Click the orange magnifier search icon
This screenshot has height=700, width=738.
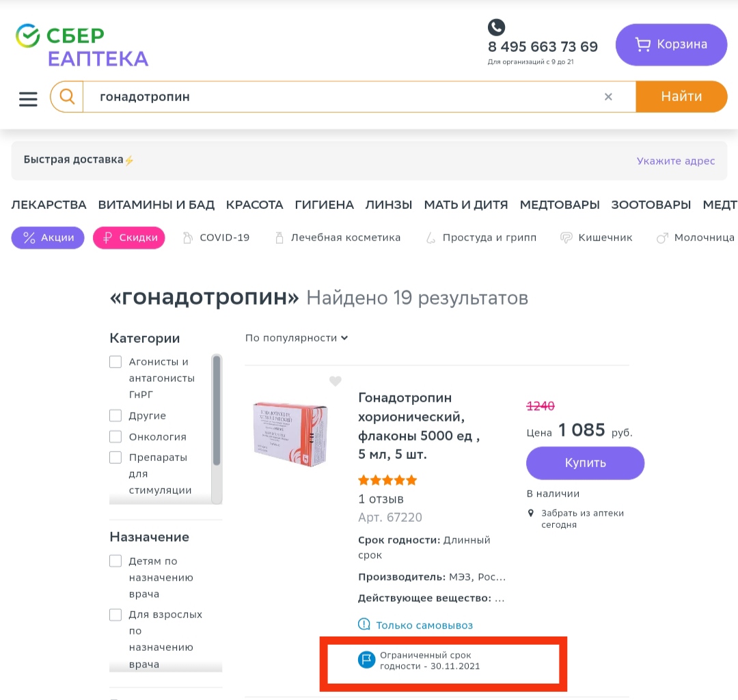[x=66, y=96]
